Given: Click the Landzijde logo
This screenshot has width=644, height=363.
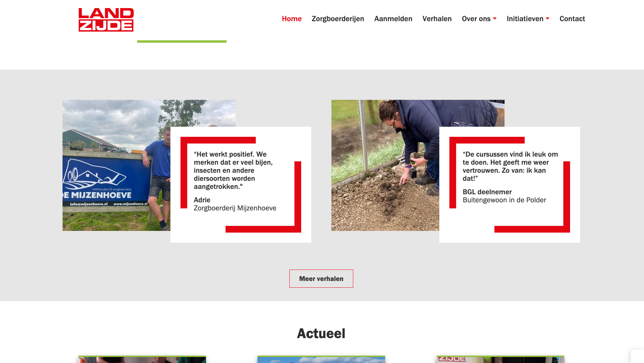Looking at the screenshot, I should [106, 20].
